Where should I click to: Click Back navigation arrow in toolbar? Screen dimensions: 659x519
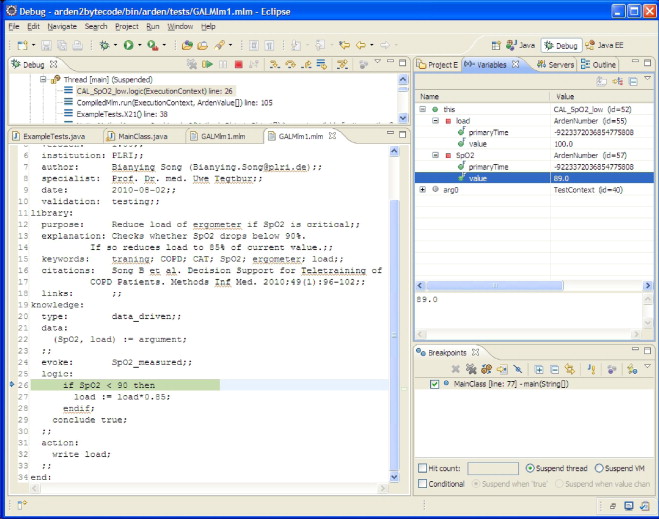pos(361,45)
